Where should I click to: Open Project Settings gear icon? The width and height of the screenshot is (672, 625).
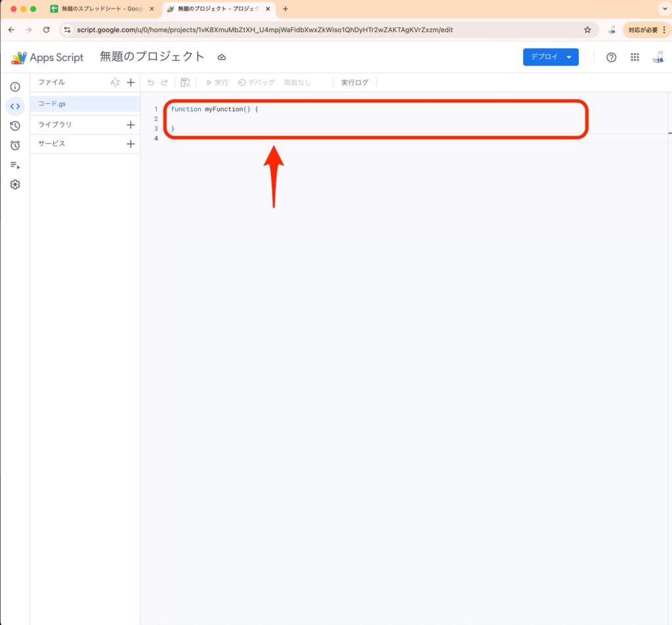pyautogui.click(x=15, y=185)
